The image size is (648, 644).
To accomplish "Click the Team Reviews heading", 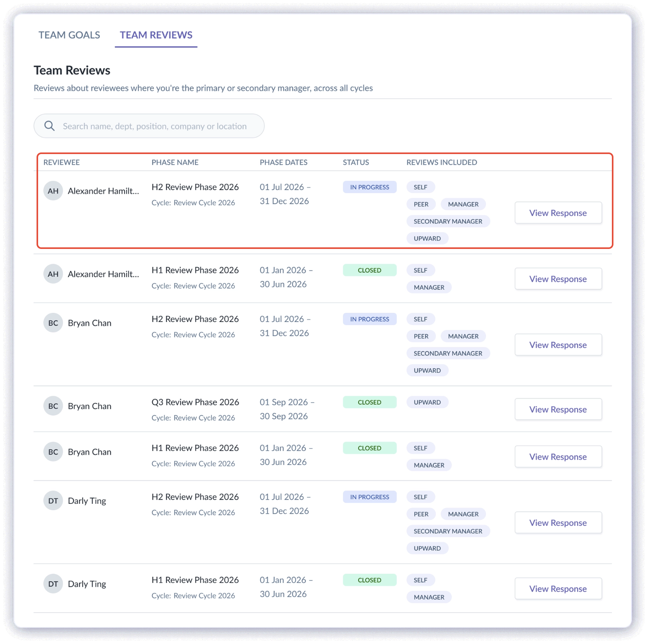I will tap(72, 70).
